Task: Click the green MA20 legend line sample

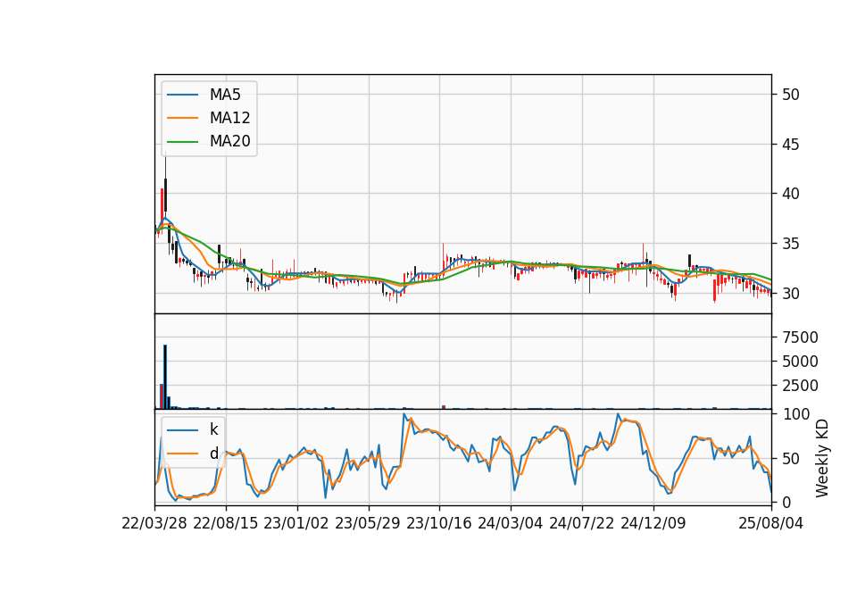Action: [182, 142]
